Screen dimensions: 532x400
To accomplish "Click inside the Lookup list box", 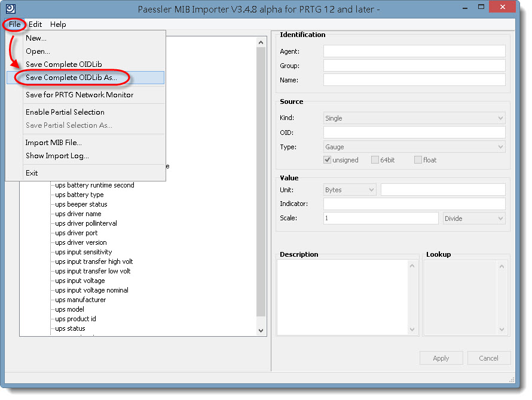I will [460, 297].
